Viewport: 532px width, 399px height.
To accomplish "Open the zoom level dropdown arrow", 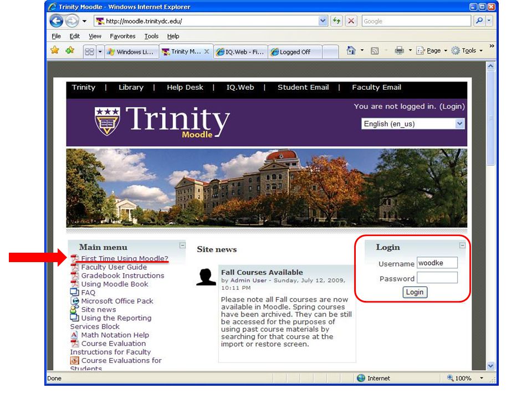I will (x=482, y=378).
